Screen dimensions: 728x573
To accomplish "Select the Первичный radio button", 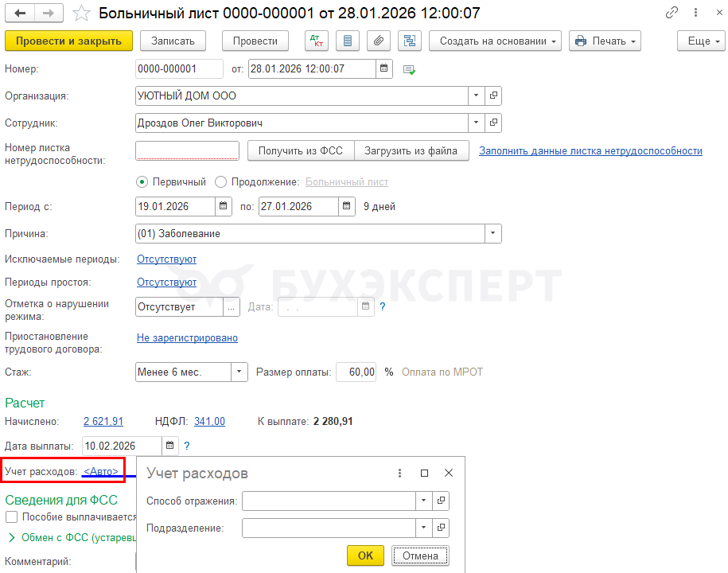I will 142,182.
